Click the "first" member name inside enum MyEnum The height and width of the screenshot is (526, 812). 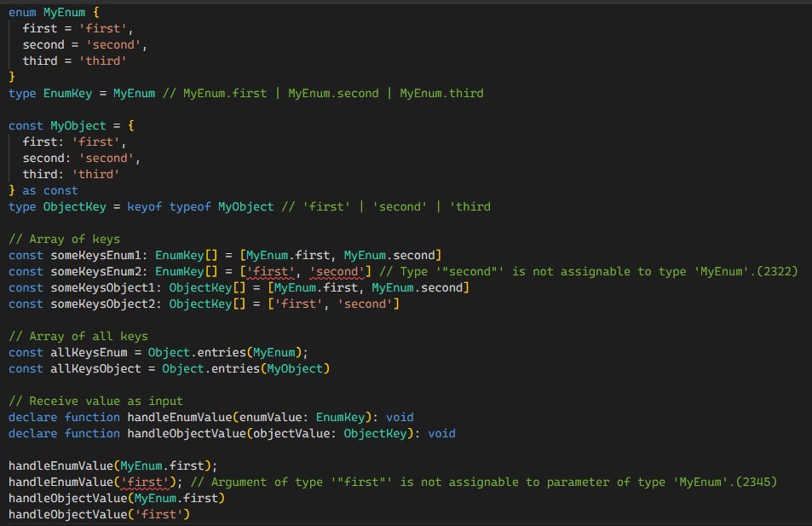(40, 28)
